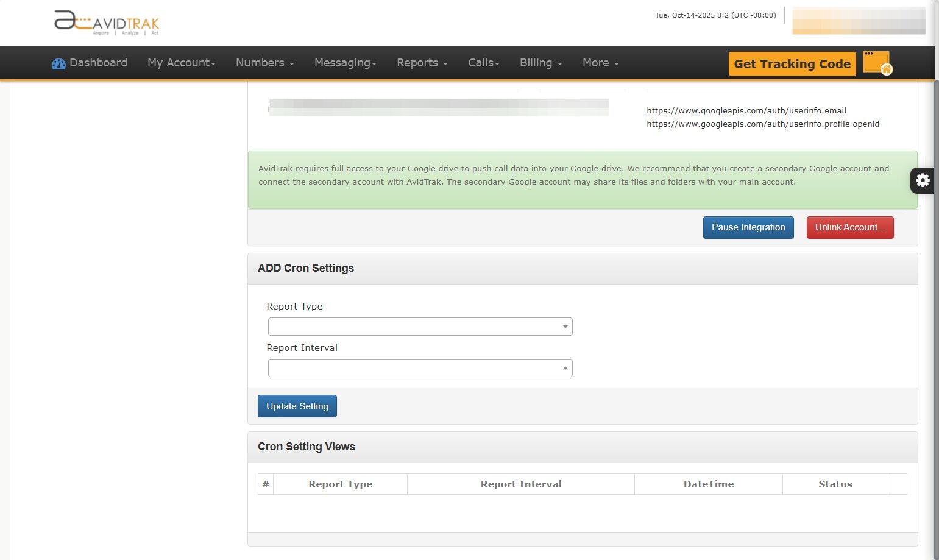Sort by Report Type column header

341,484
